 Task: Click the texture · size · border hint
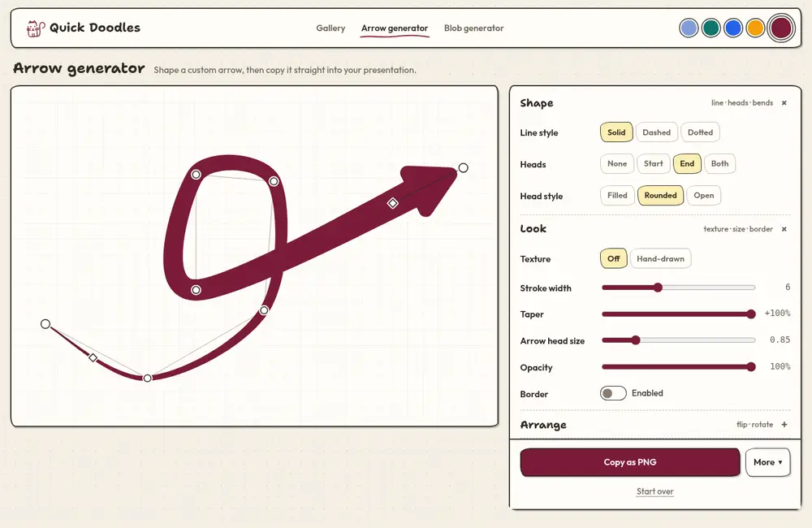[x=738, y=229]
